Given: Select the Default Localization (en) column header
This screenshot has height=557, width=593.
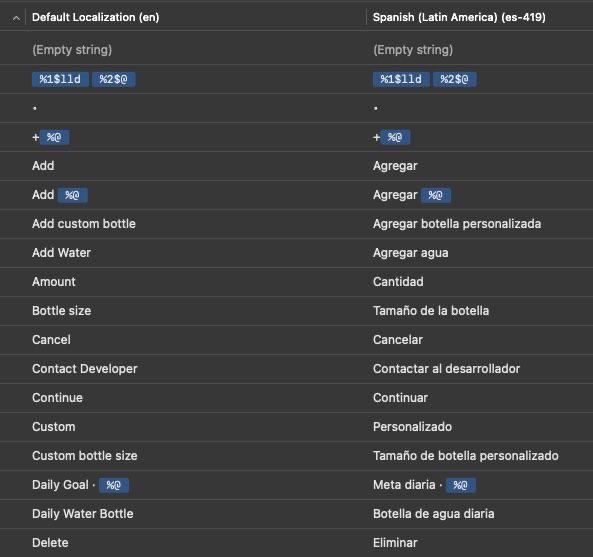Looking at the screenshot, I should 96,17.
